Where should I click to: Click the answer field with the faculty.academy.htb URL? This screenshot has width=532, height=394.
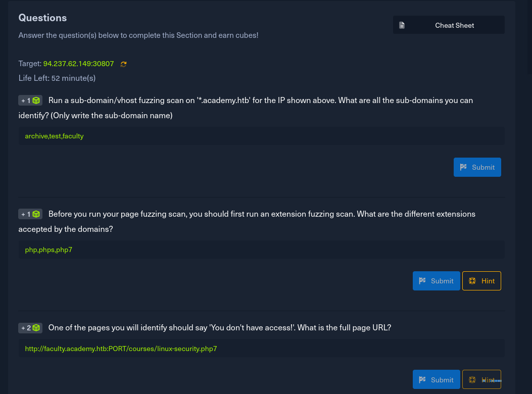261,349
